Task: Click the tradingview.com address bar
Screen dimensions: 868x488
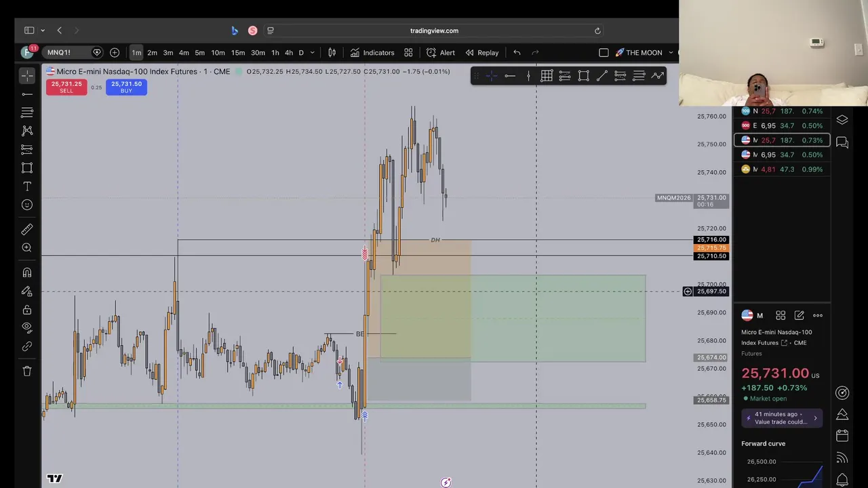Action: click(434, 30)
